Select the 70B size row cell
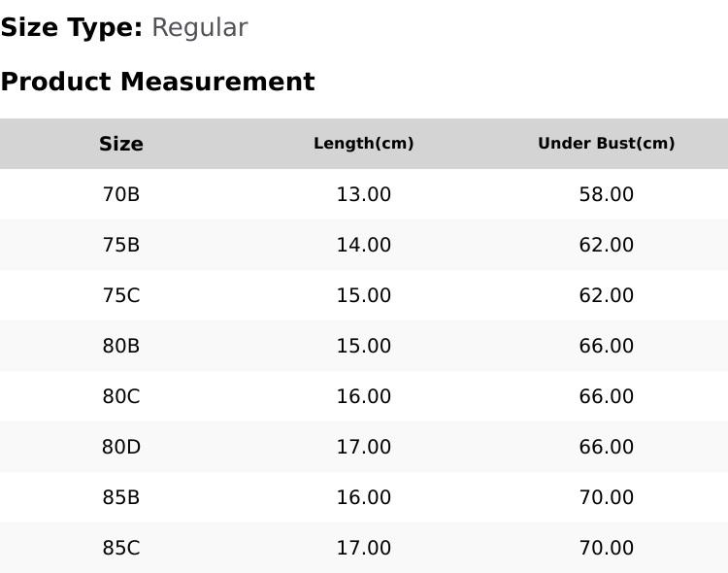 tap(121, 194)
